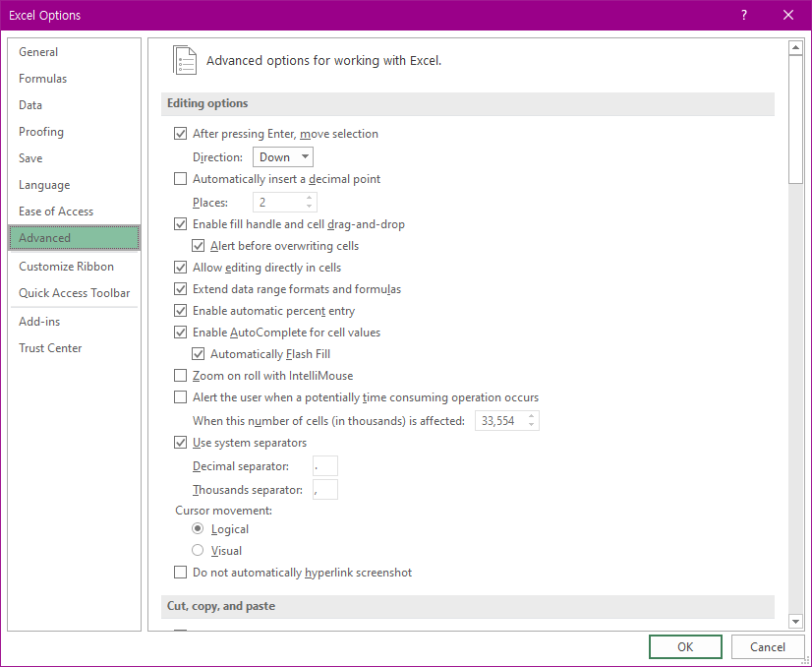Screen dimensions: 812x667
Task: Open the Data category
Action: click(x=74, y=105)
